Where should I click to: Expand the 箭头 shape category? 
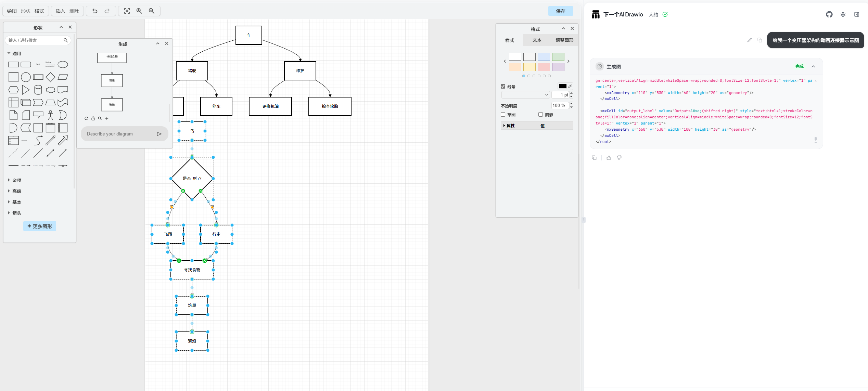(16, 213)
